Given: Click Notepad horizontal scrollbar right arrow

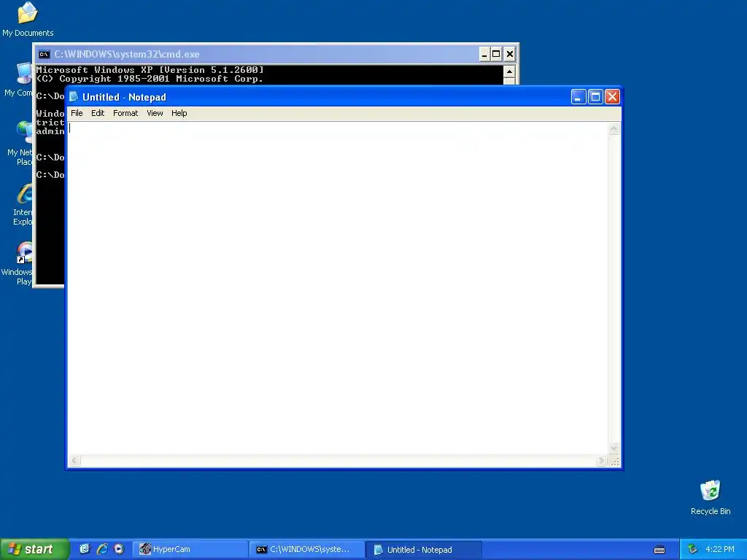Looking at the screenshot, I should pos(601,461).
